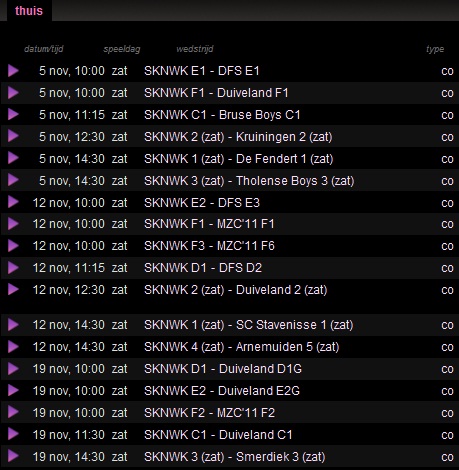
Task: Click arrow next to Kruiningen 2 match
Action: tap(13, 136)
